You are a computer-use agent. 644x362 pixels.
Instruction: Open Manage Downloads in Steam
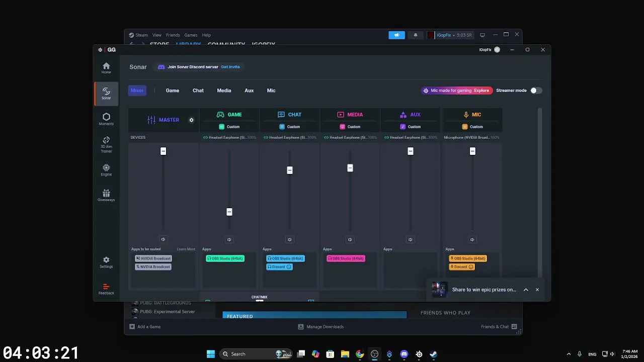coord(320,327)
